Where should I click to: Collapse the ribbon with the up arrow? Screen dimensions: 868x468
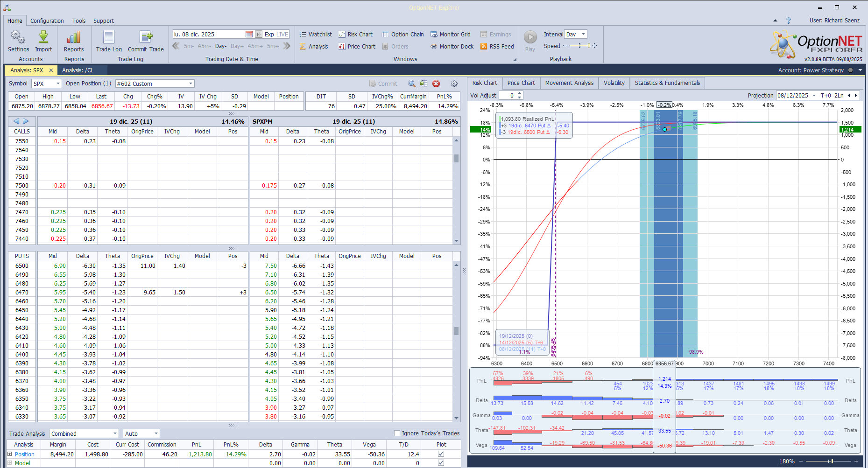[x=776, y=21]
